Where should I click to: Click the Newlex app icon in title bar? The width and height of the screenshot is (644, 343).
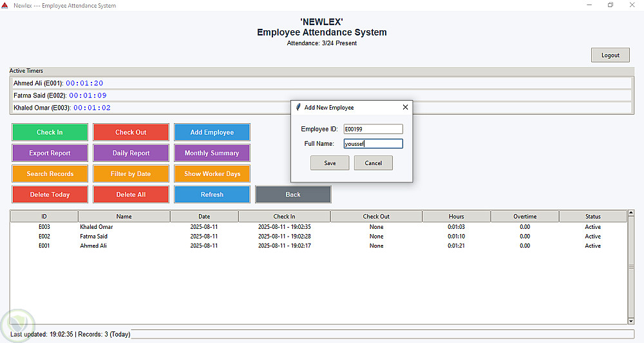[5, 5]
